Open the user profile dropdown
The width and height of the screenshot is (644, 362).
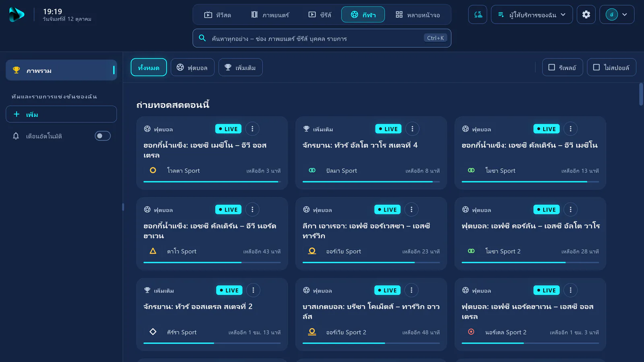pyautogui.click(x=617, y=14)
